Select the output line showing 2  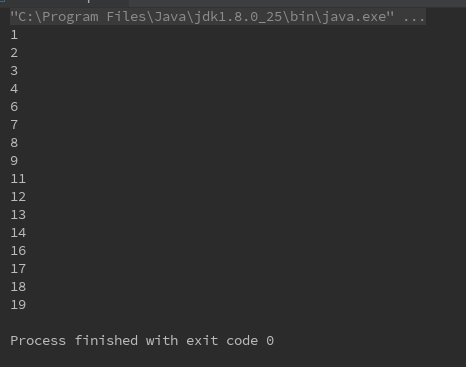14,53
